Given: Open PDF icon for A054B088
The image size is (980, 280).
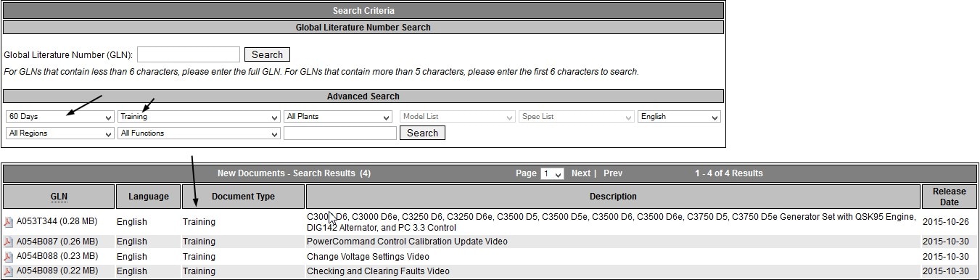Looking at the screenshot, I should (x=9, y=257).
